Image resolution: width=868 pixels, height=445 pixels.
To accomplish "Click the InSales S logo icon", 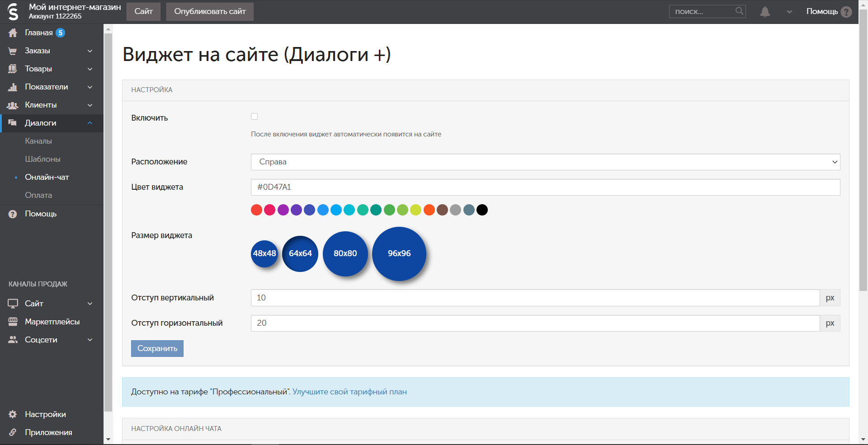I will [x=13, y=12].
